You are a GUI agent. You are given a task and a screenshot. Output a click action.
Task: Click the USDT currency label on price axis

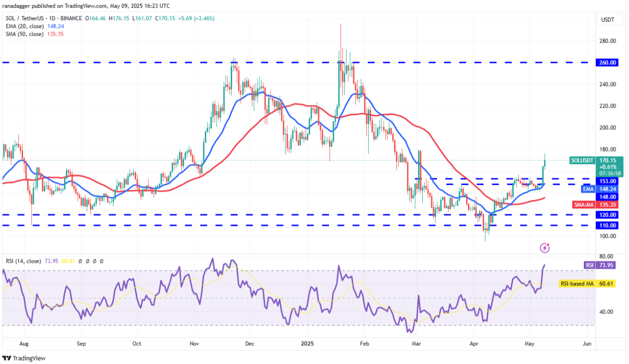606,20
